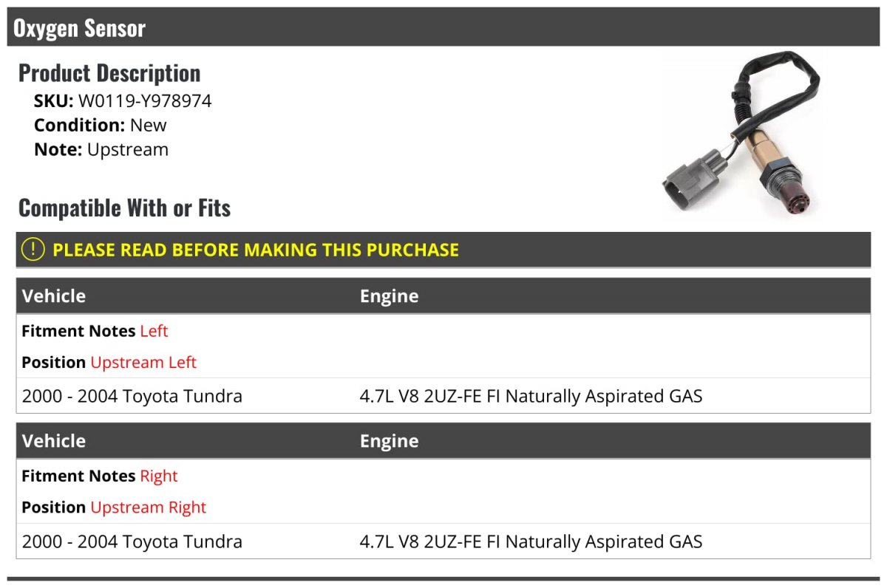Click the Note: Upstream text
Screen dimensions: 887x588
click(x=101, y=150)
